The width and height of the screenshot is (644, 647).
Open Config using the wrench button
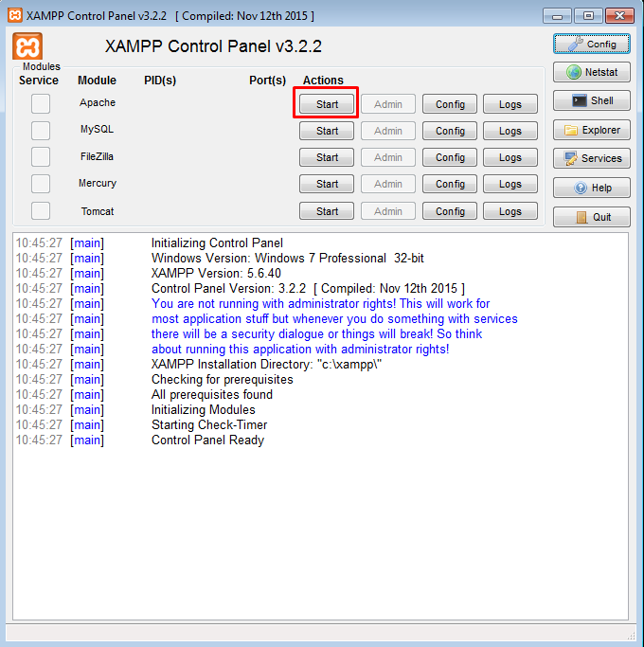[592, 44]
